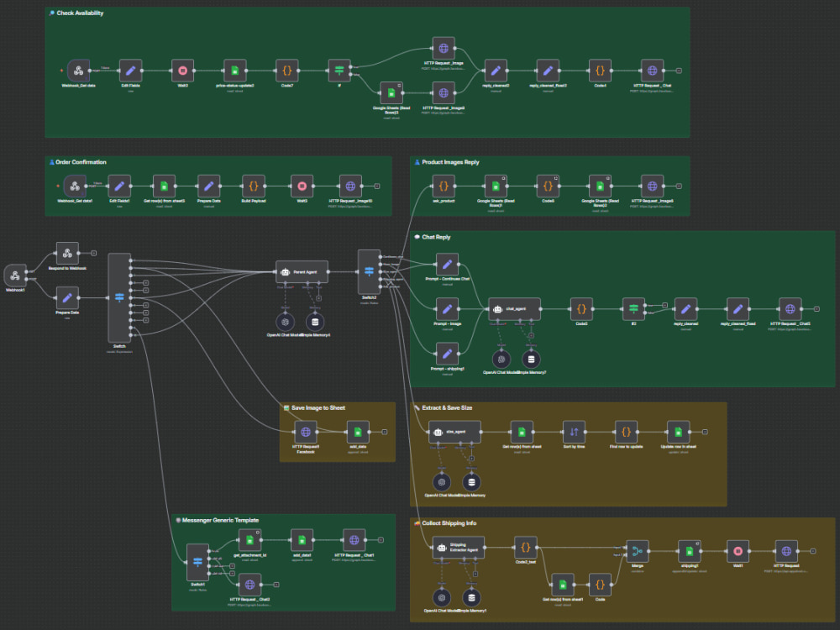Open the price-status-update2 sheet node

[234, 71]
